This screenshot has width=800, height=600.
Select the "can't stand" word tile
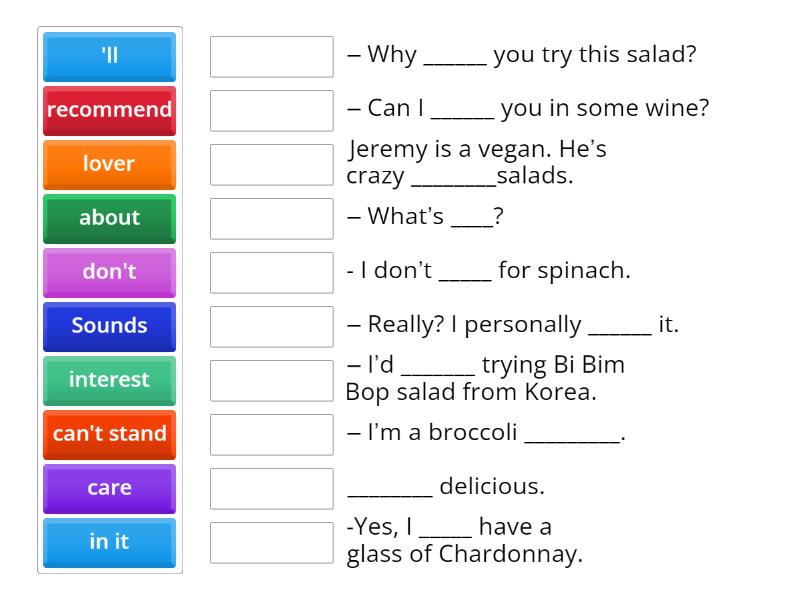coord(109,435)
